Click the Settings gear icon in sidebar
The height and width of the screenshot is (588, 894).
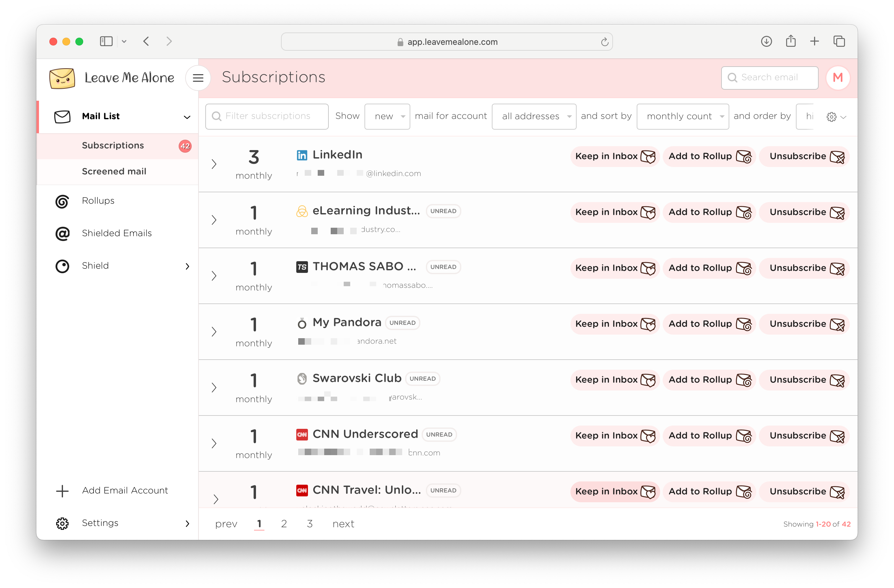tap(62, 523)
